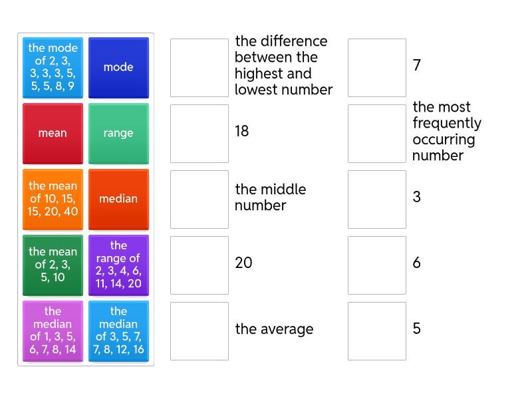Screen dimensions: 532x399
Task: Click the tile 'the range of 2, 3, 4, 6, 11, 14, 20'
Action: coord(118,265)
